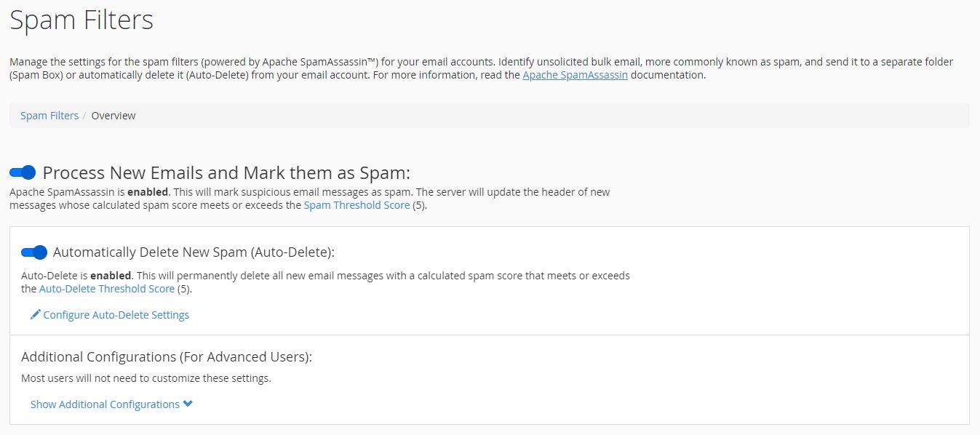Click the breadcrumb slash separator
The width and height of the screenshot is (980, 435).
(x=85, y=116)
